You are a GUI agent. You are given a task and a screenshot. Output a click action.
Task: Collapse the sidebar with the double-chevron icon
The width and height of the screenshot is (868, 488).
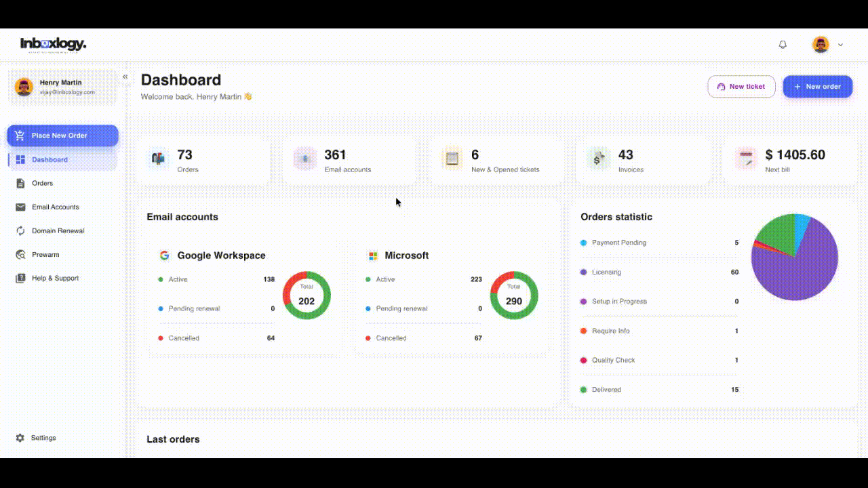click(x=125, y=77)
